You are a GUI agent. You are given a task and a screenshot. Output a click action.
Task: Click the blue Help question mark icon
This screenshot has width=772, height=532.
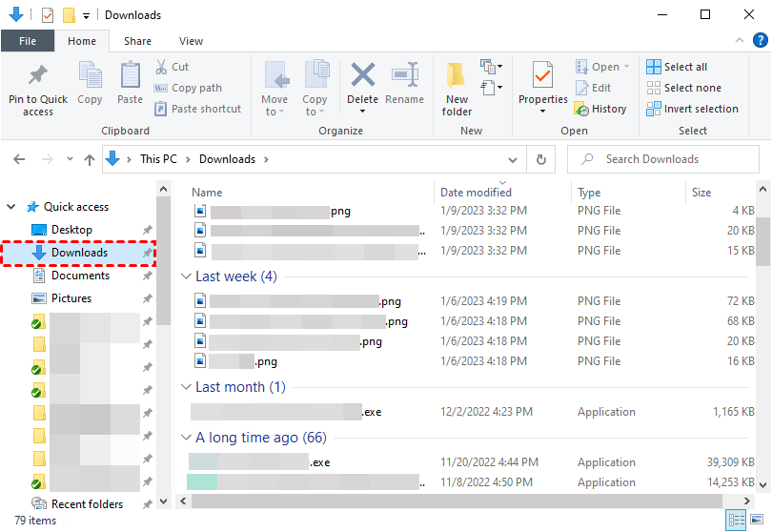pyautogui.click(x=760, y=40)
